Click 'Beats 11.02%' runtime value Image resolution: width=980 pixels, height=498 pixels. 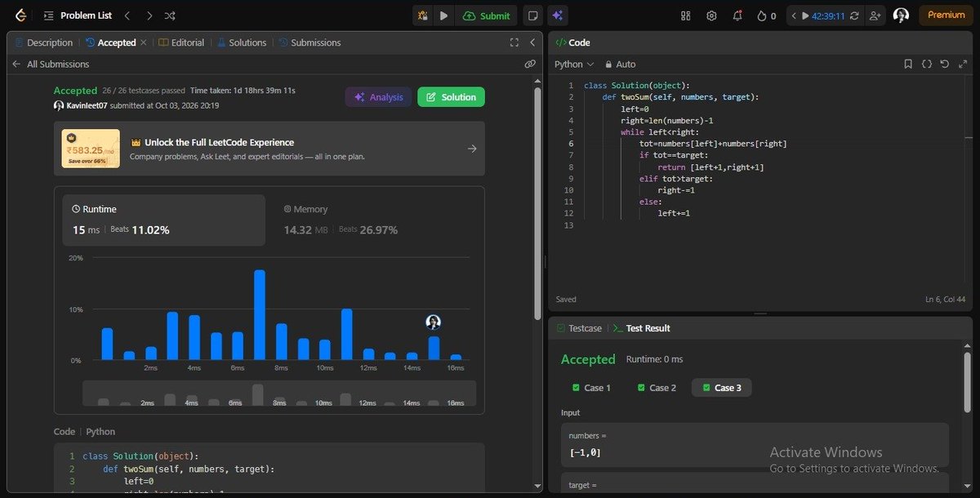coord(140,230)
